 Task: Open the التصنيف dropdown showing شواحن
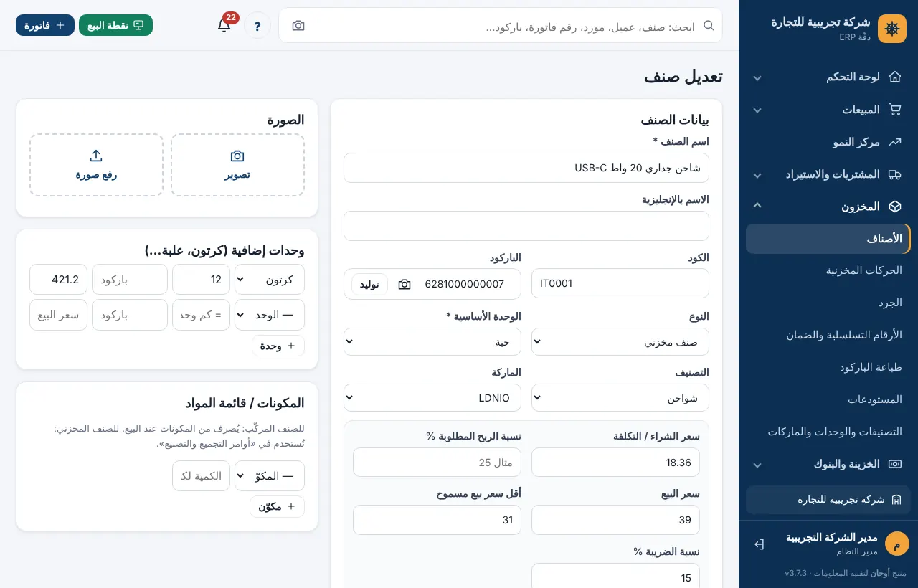[x=620, y=397]
